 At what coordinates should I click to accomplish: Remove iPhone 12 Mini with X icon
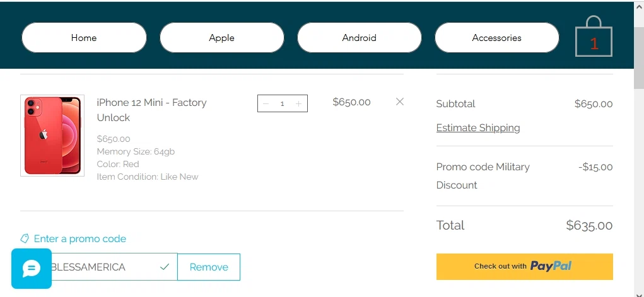pyautogui.click(x=400, y=102)
